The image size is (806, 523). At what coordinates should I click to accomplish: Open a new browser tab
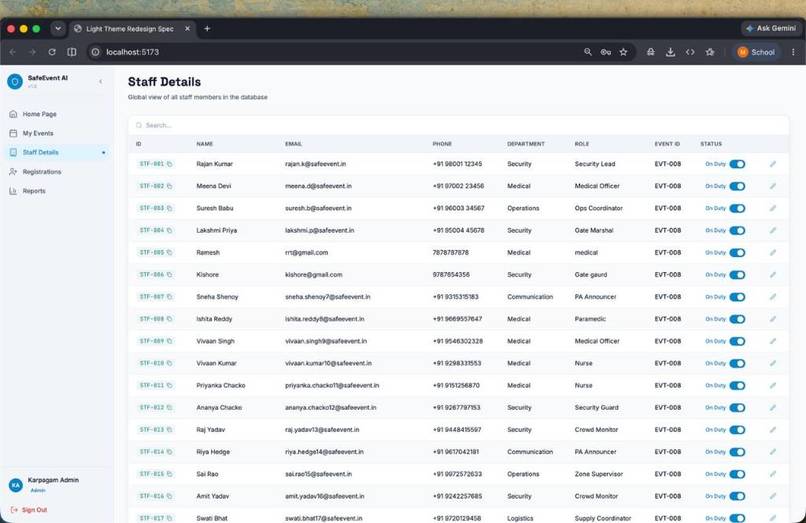[207, 29]
